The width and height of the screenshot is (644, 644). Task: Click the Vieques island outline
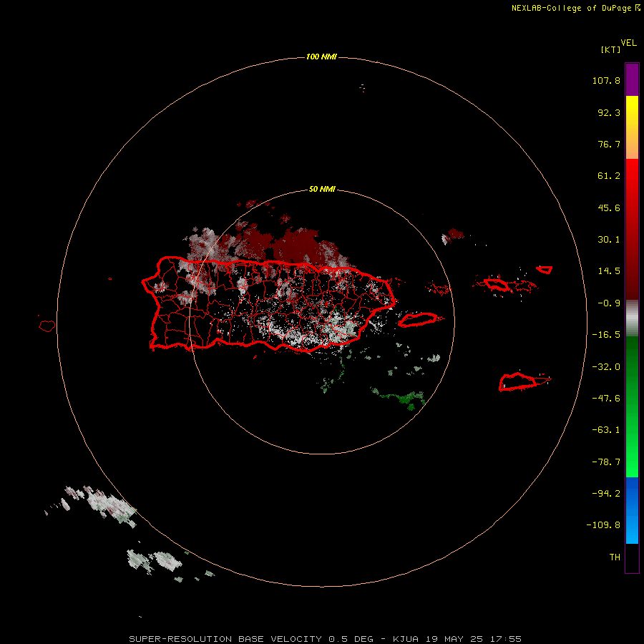419,319
